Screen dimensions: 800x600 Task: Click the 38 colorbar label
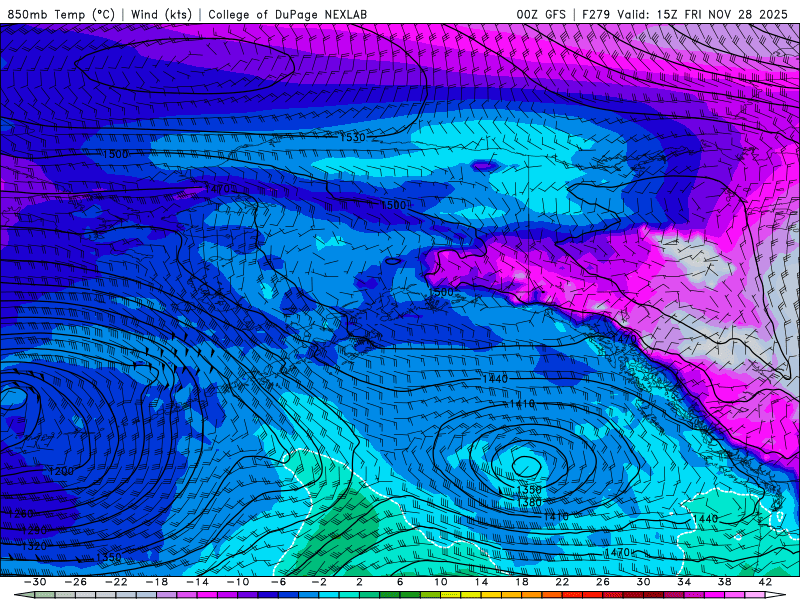[724, 582]
